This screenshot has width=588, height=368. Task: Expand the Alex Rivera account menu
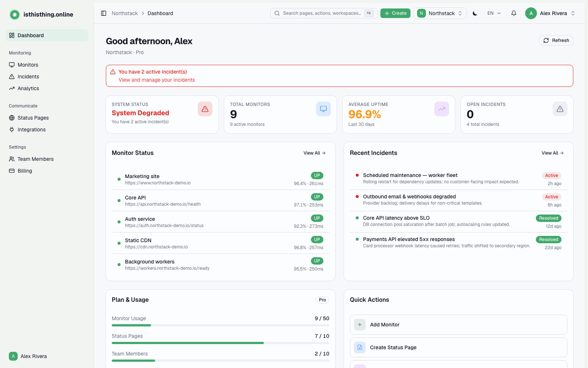click(x=550, y=13)
